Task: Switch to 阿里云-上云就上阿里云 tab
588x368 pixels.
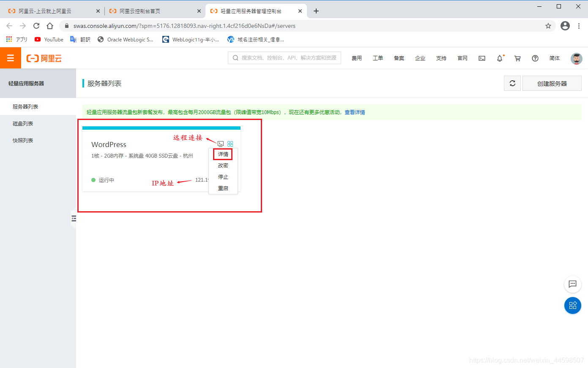Action: pos(45,11)
